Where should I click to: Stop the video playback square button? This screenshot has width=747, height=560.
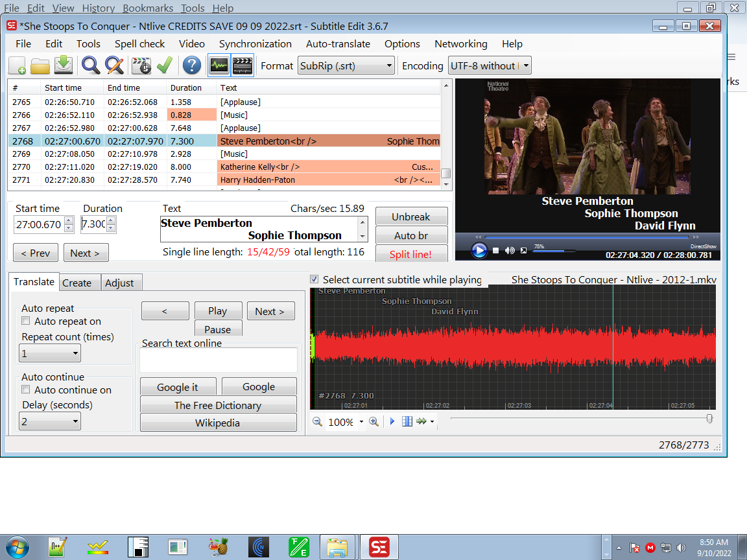pos(495,250)
